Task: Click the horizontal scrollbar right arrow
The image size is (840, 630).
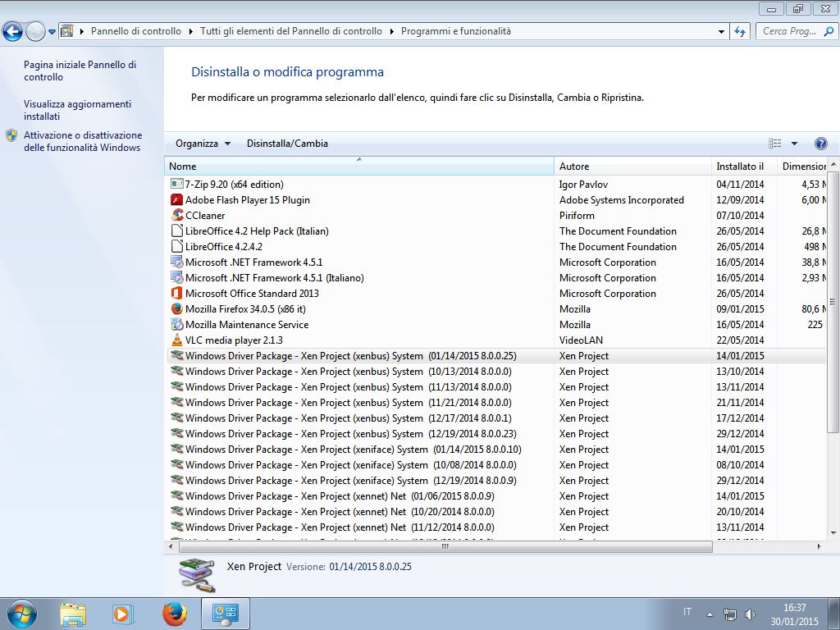Action: [819, 546]
